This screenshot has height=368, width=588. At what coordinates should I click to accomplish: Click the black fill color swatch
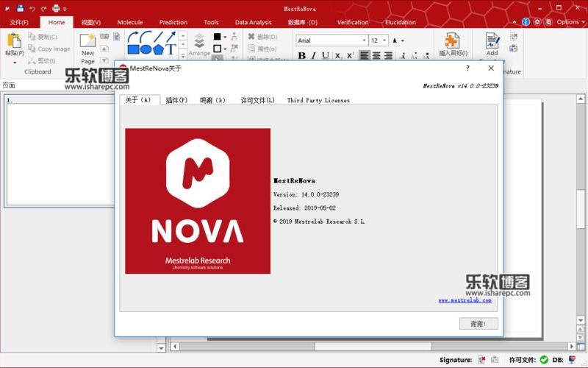[x=217, y=37]
